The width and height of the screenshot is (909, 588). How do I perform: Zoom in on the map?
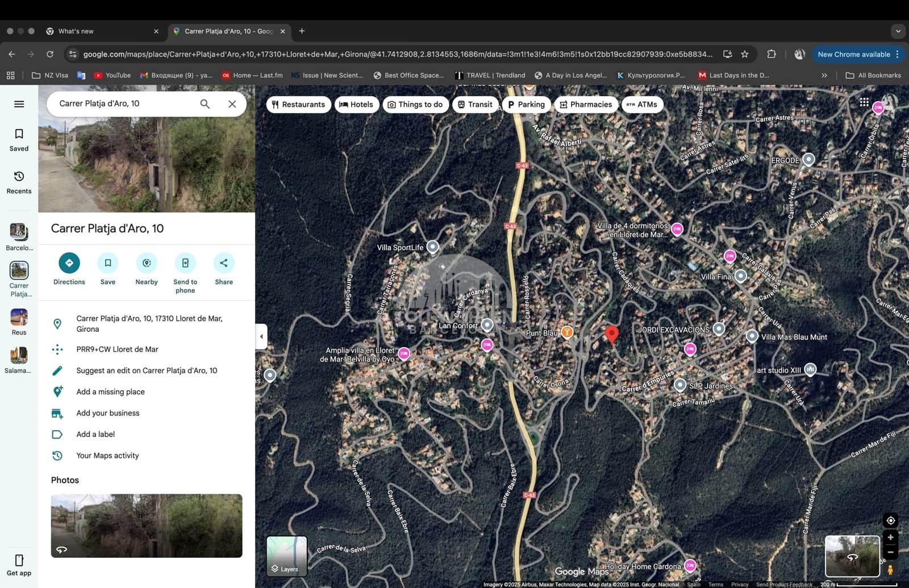tap(890, 537)
